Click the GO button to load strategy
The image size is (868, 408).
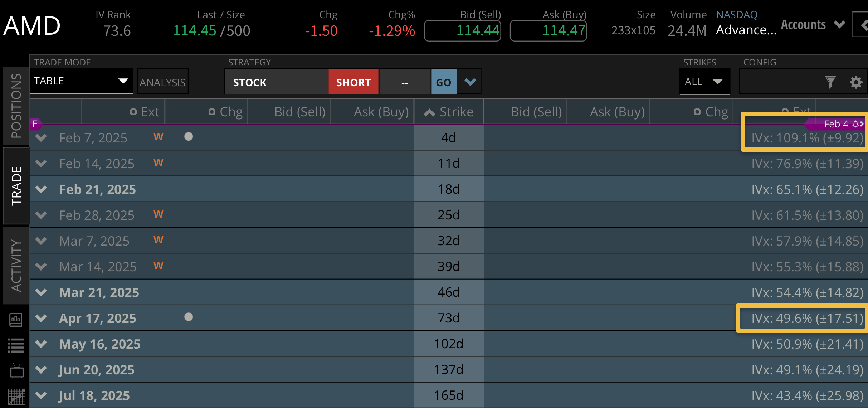pos(443,82)
